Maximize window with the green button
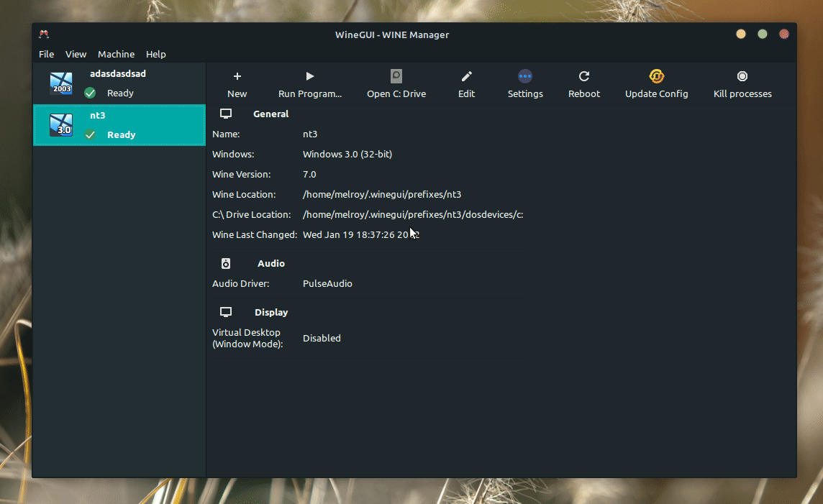Image resolution: width=823 pixels, height=504 pixels. click(763, 34)
